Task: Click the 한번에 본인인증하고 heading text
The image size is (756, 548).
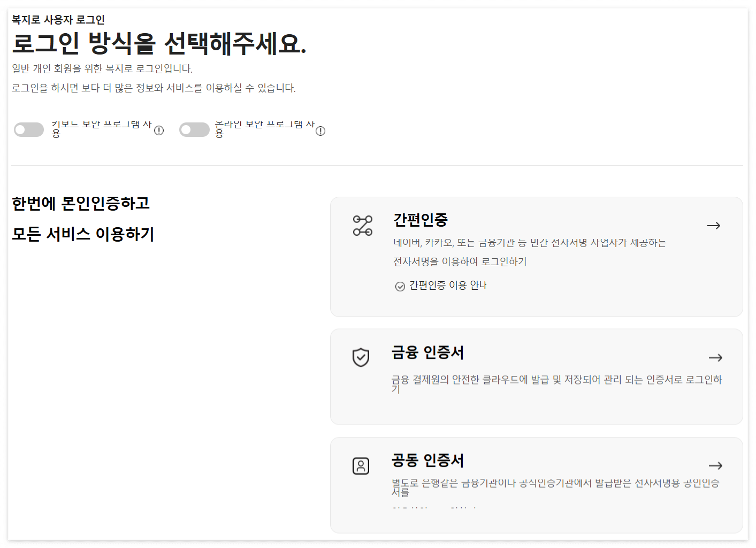Action: click(x=81, y=204)
